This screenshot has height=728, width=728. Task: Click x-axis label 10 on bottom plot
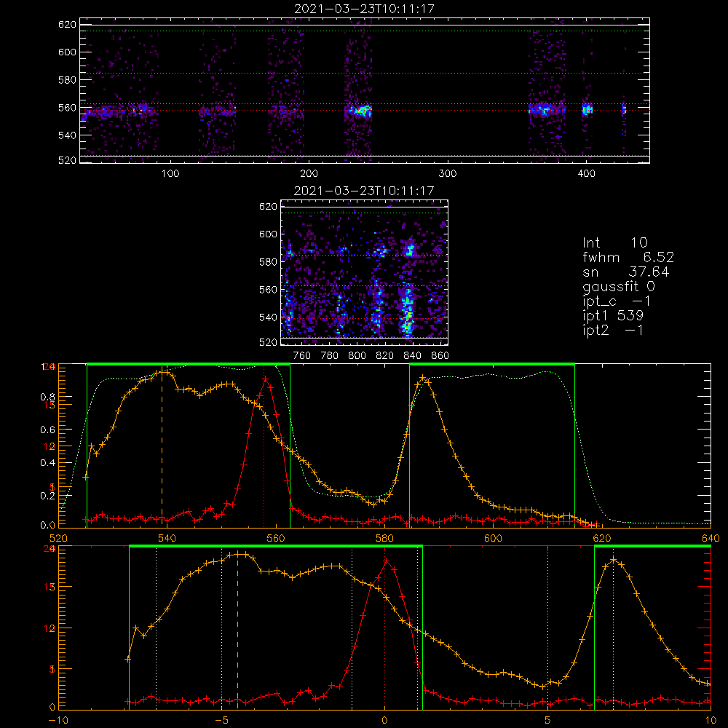[711, 721]
